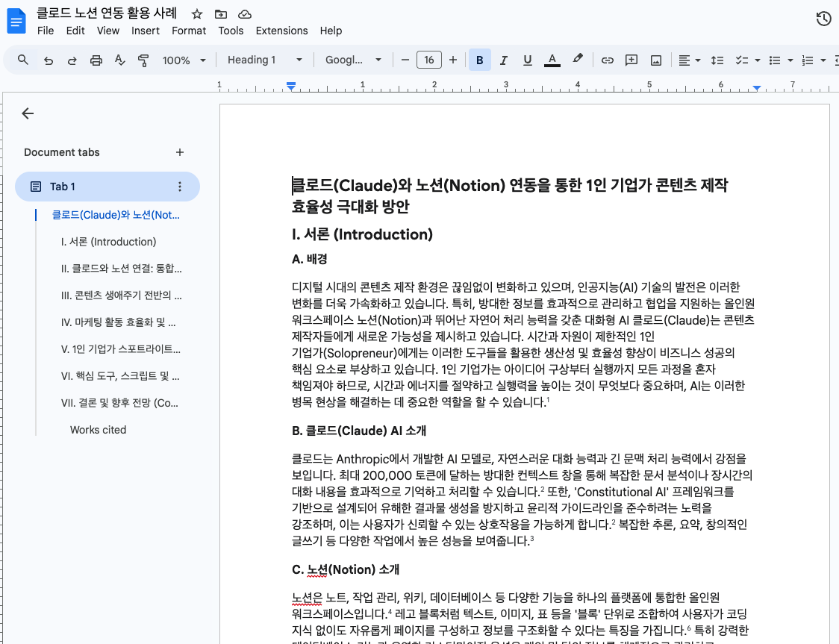
Task: Star the document
Action: point(196,13)
